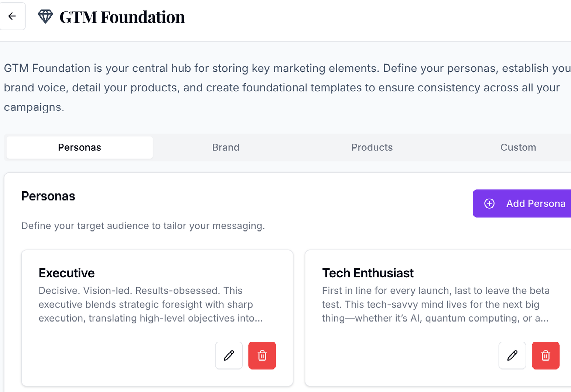Click the diamond logo icon
This screenshot has height=392, width=571.
click(x=45, y=16)
